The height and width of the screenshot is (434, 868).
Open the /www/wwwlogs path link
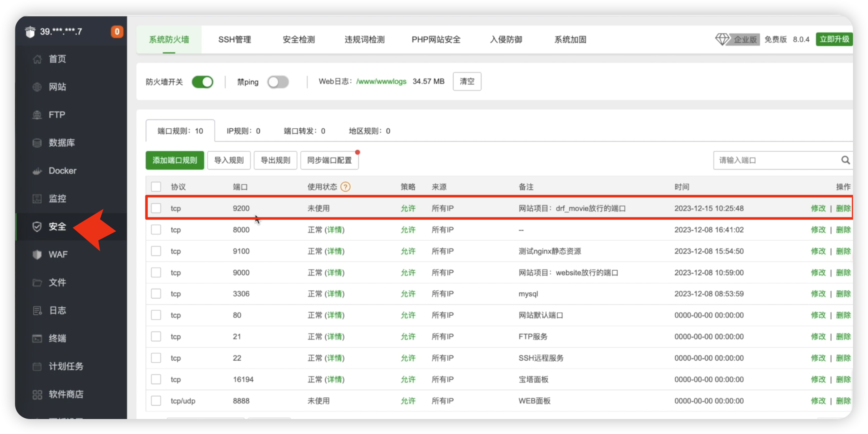381,81
